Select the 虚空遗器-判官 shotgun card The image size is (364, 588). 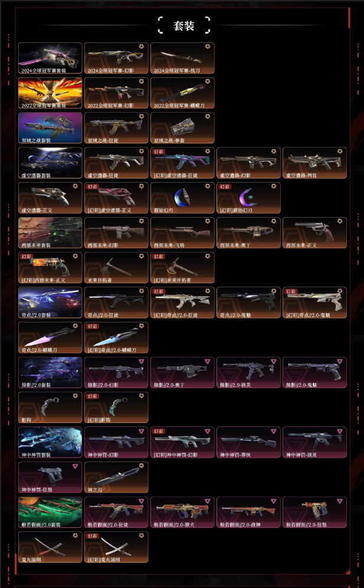(314, 163)
